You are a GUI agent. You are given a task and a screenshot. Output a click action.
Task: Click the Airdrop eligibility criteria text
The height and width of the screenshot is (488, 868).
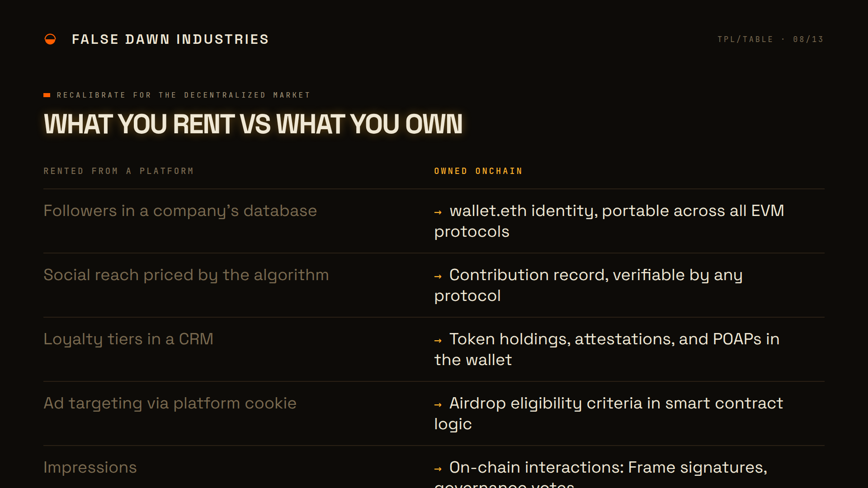(x=609, y=413)
